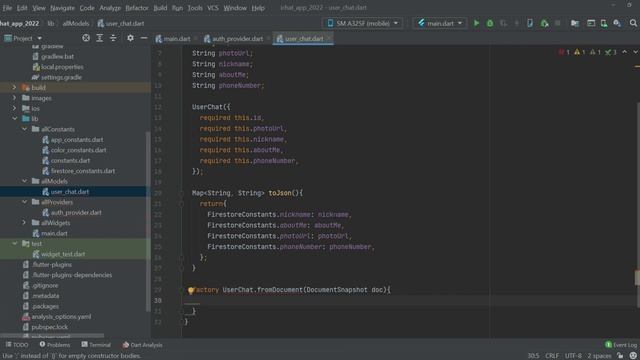Open the Terminal tool window
The height and width of the screenshot is (360, 640).
click(x=96, y=345)
